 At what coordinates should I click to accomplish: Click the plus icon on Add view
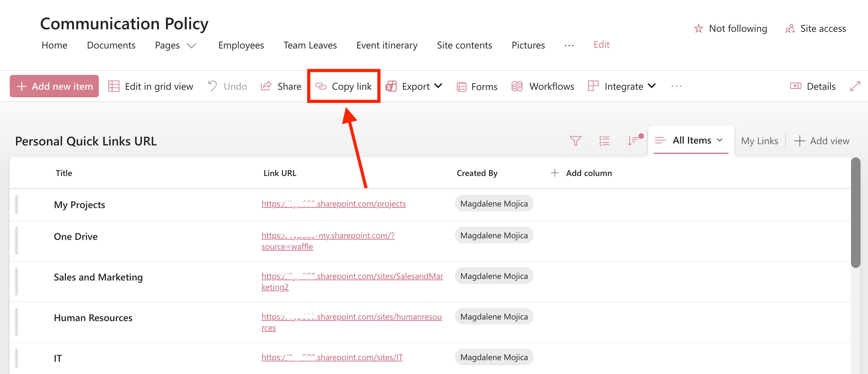click(x=800, y=141)
